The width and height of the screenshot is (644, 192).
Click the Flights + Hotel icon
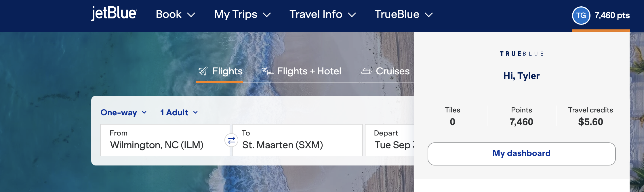(x=268, y=71)
